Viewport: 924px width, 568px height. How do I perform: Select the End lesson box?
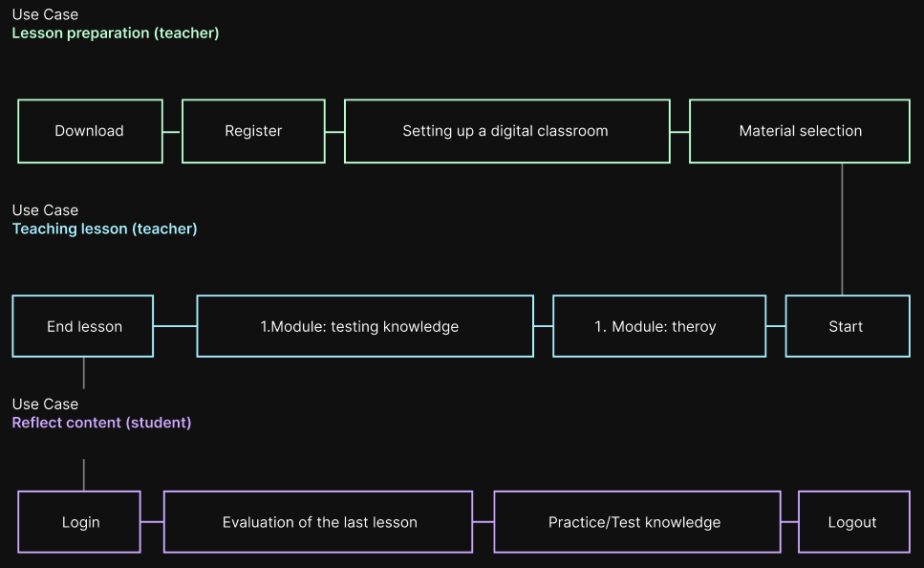pyautogui.click(x=83, y=326)
